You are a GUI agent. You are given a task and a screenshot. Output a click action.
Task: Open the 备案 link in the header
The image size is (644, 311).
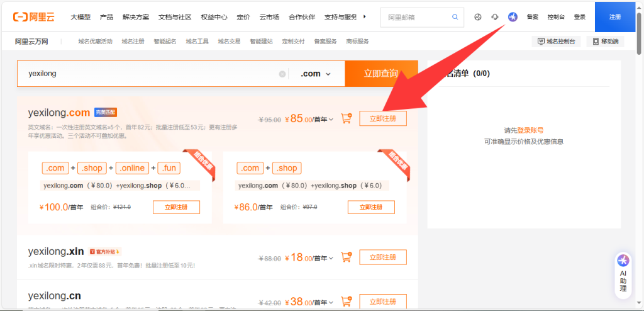(x=533, y=17)
